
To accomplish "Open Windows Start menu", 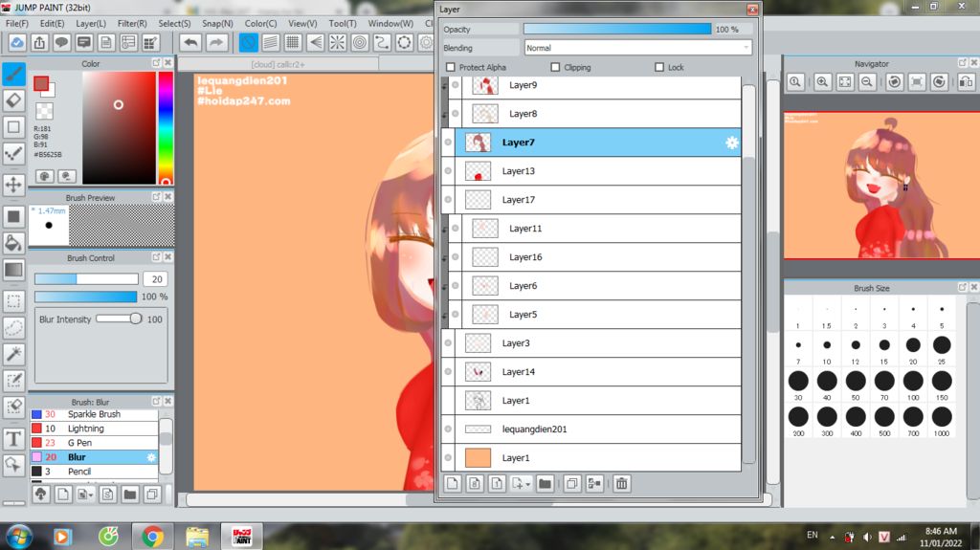I will 19,537.
